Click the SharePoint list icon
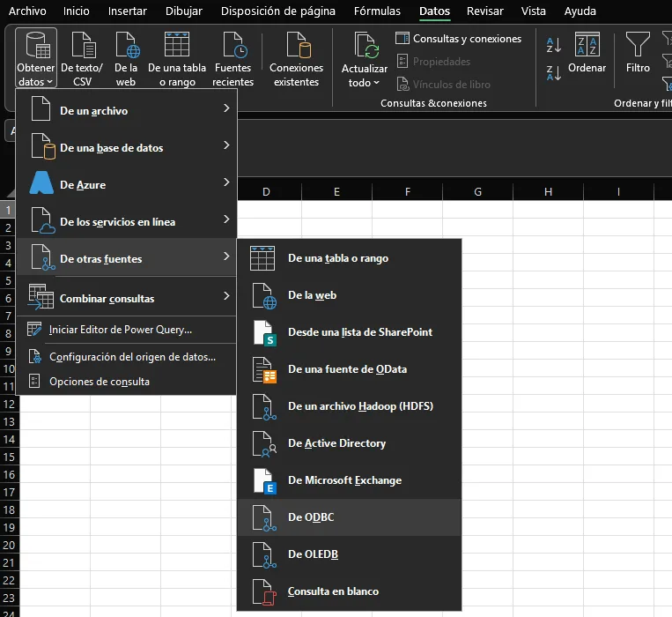 pyautogui.click(x=264, y=333)
